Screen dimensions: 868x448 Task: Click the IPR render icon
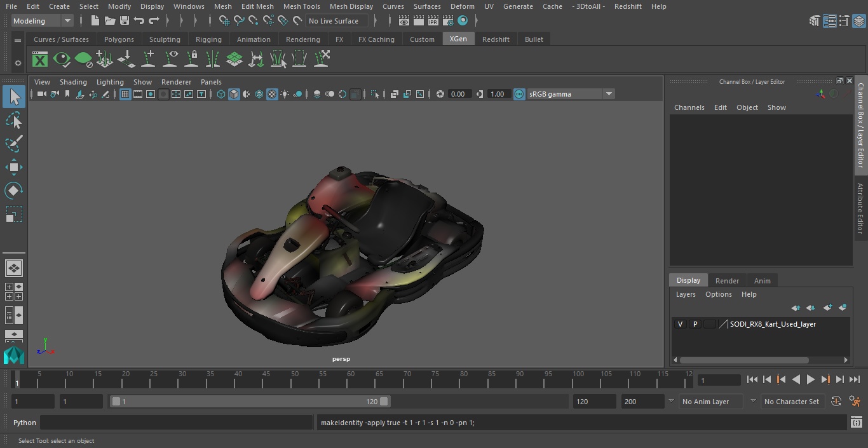[x=433, y=21]
